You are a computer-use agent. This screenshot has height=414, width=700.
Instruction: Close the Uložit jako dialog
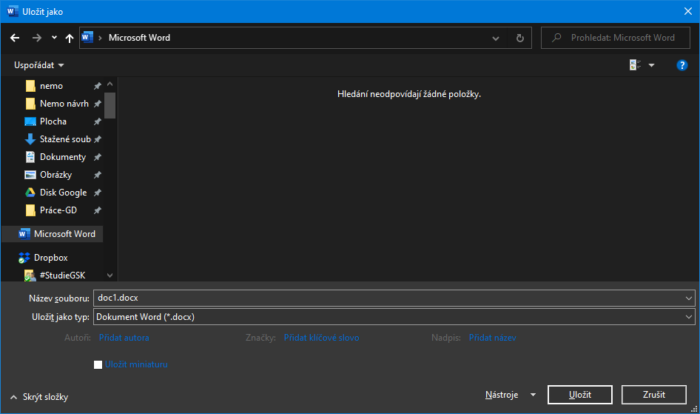[688, 11]
